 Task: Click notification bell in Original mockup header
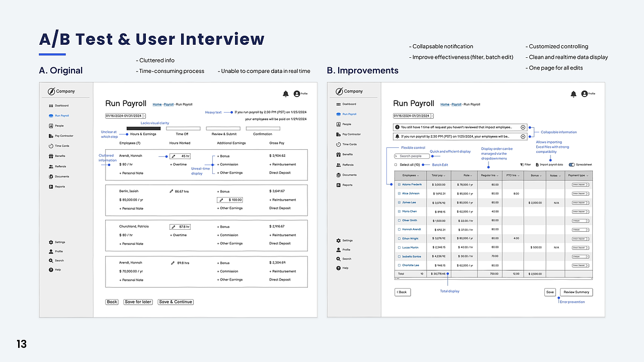pos(286,94)
